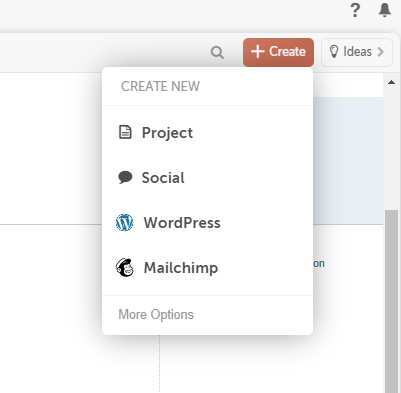Toggle the Create dropdown button
Viewport: 401px width, 393px height.
278,52
